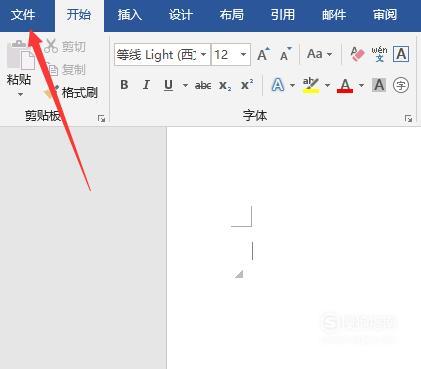Increase font size with the larger A
421x369 pixels.
[x=263, y=54]
